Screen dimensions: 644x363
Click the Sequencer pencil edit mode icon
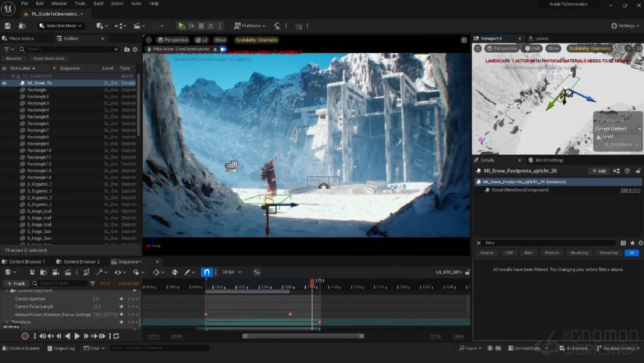click(189, 272)
